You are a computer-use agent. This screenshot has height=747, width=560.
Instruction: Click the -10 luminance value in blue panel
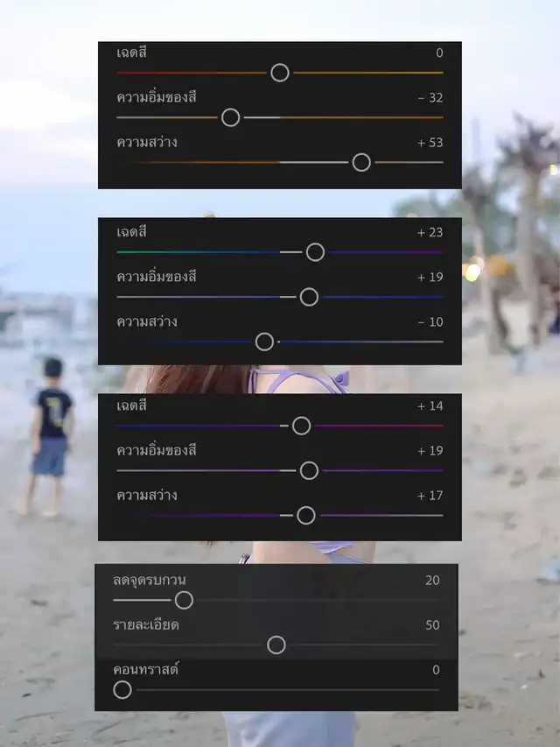tap(430, 321)
